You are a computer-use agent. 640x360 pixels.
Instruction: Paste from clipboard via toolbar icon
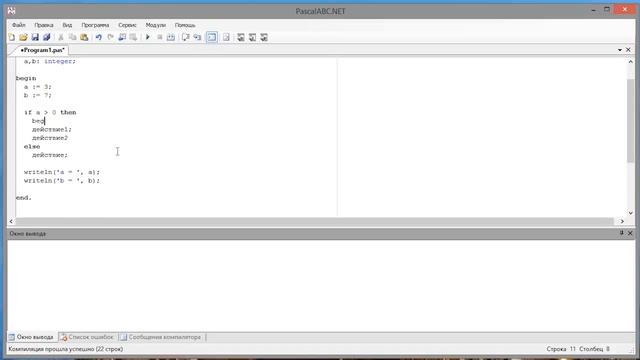84,38
